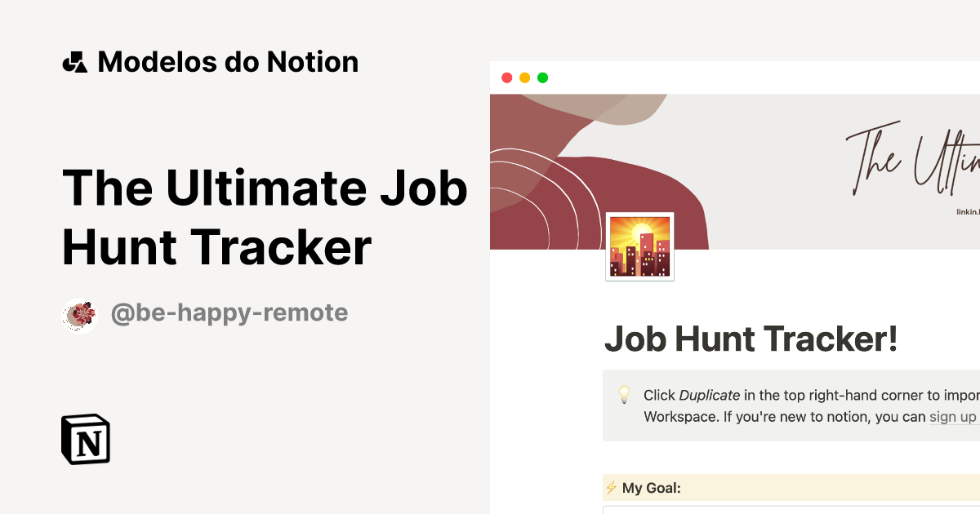The width and height of the screenshot is (980, 514).
Task: Select the page title The Ultimate Job Hunt Tracker
Action: (x=265, y=216)
